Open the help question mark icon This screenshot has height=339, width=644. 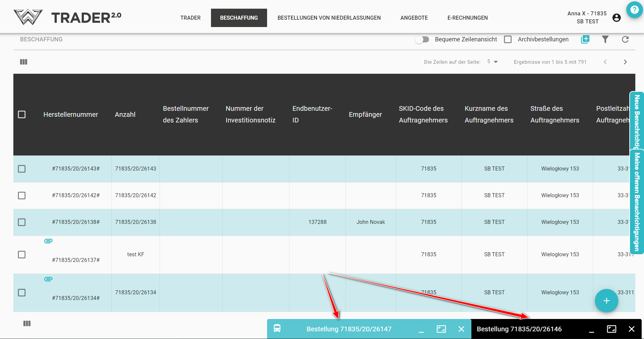coord(634,10)
